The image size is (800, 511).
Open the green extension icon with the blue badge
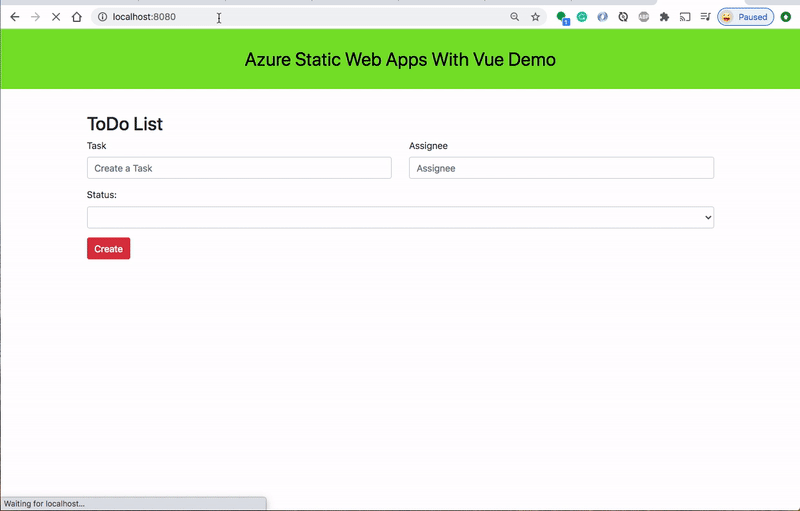tap(562, 17)
